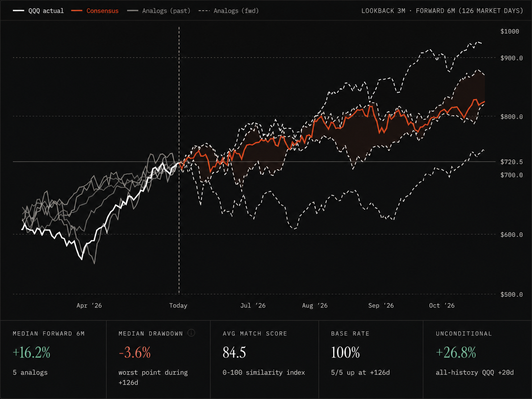This screenshot has height=399, width=532.
Task: Click the dashed Analogs (fwd) line swatch
Action: click(x=204, y=11)
